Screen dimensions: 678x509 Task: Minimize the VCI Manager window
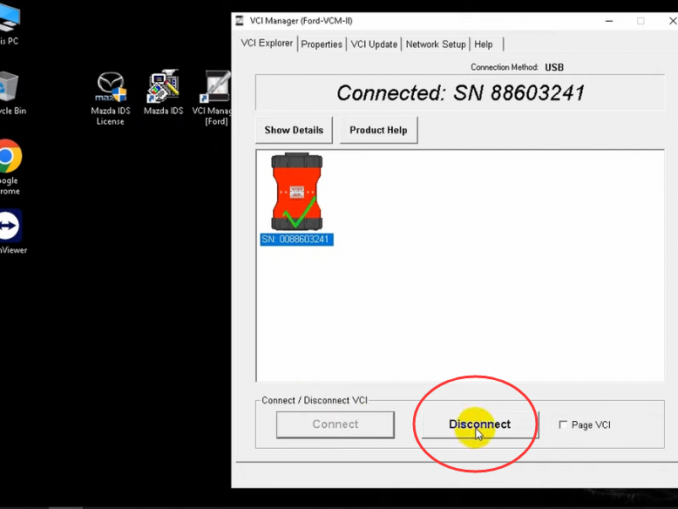[609, 21]
